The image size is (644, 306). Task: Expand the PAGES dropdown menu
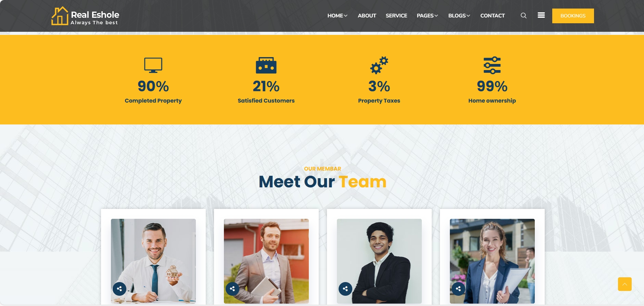pyautogui.click(x=427, y=16)
